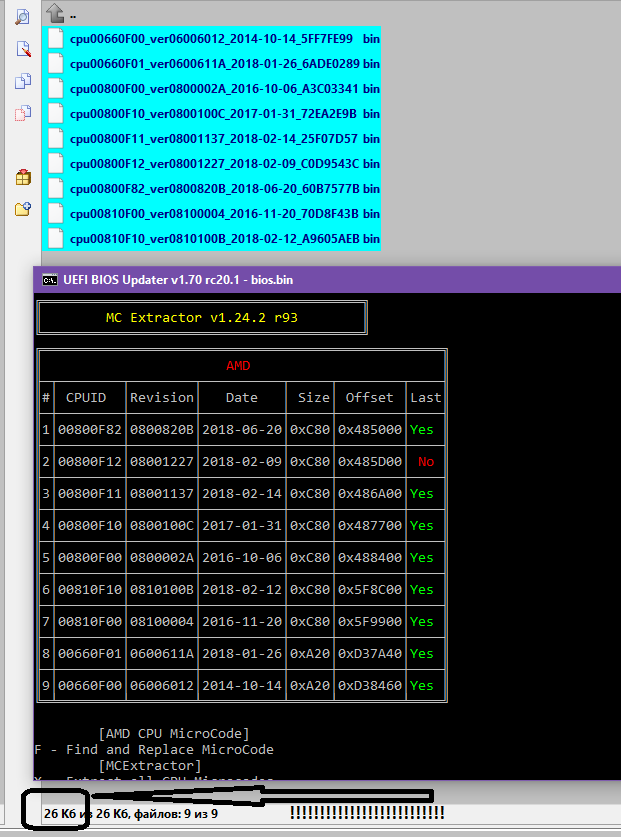621x837 pixels.
Task: Click the 'Last' column header
Action: click(426, 398)
